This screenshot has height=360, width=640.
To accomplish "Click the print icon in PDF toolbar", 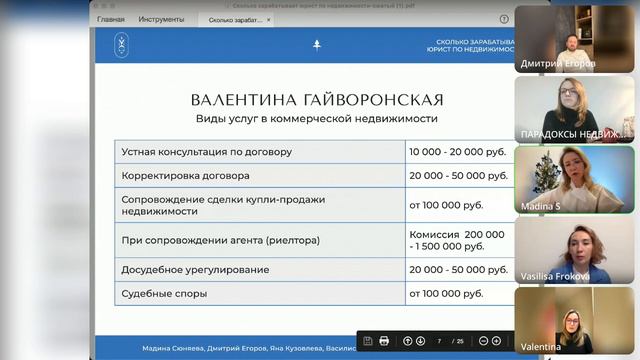I will point(384,341).
